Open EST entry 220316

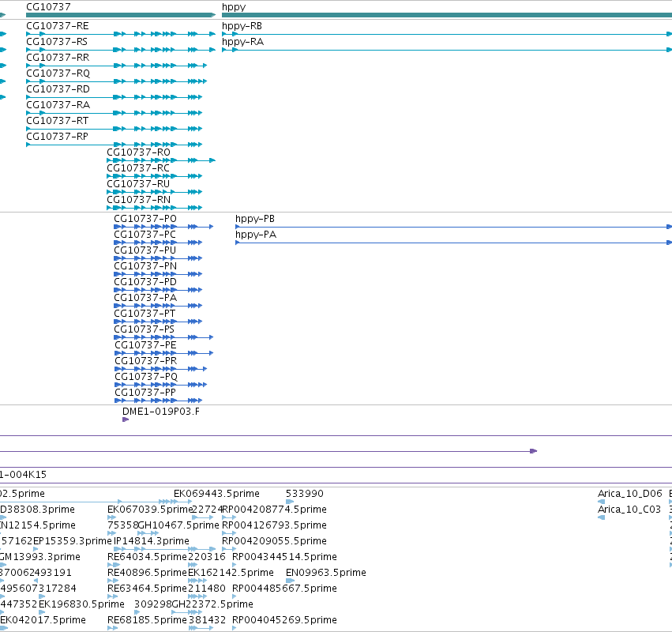tap(207, 557)
